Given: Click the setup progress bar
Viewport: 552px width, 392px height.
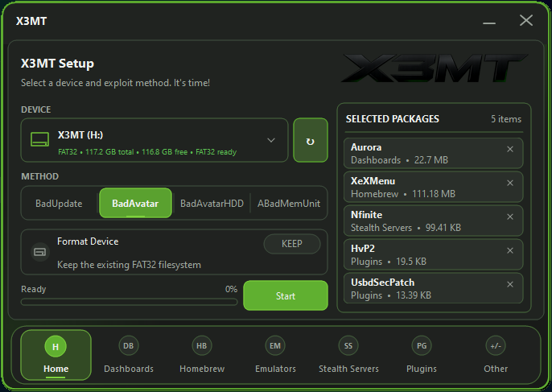Looking at the screenshot, I should click(x=130, y=302).
